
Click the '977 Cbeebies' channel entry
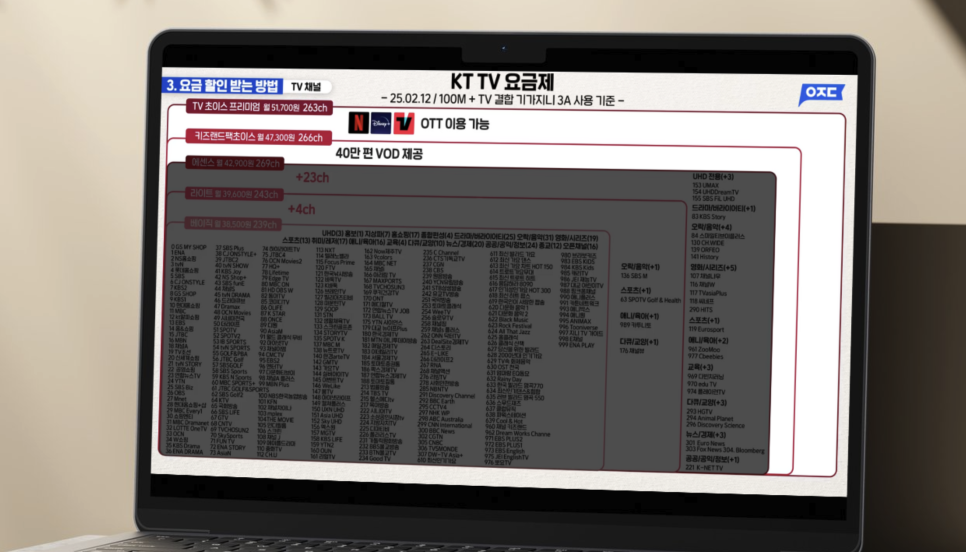(x=705, y=356)
